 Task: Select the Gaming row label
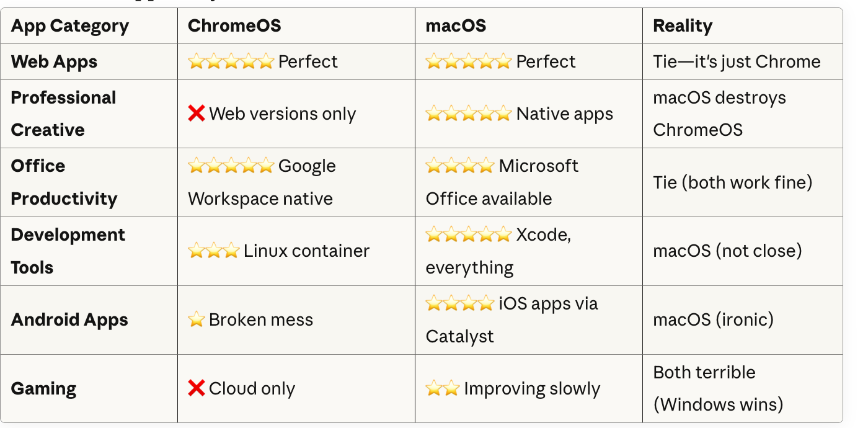click(x=43, y=389)
